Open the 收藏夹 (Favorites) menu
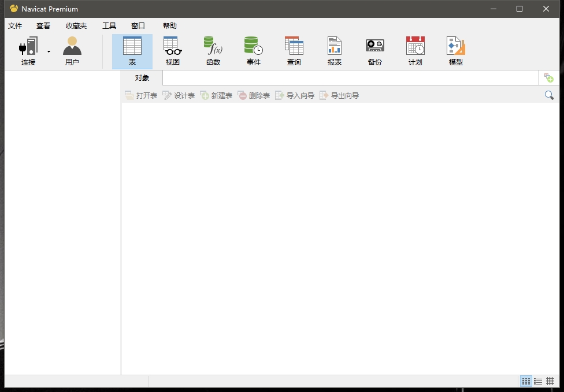Viewport: 564px width, 392px height. 76,26
